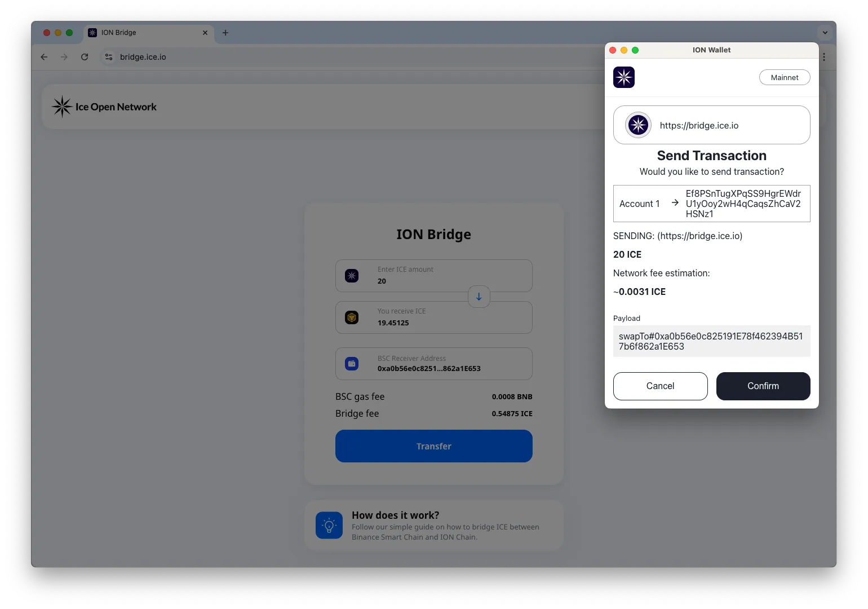The image size is (868, 609).
Task: Open the Mainnet network selector
Action: pos(785,77)
